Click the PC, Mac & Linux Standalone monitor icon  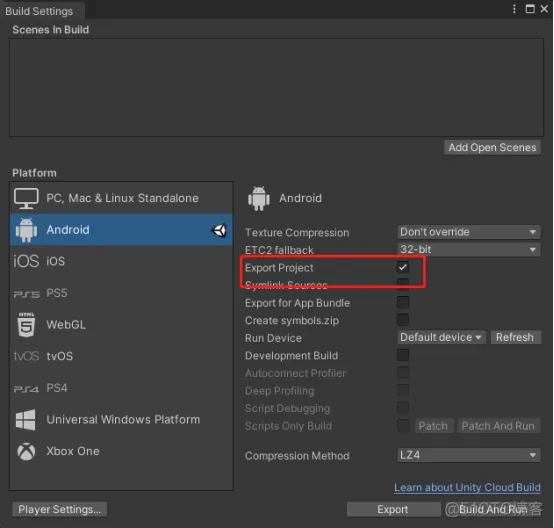tap(26, 198)
